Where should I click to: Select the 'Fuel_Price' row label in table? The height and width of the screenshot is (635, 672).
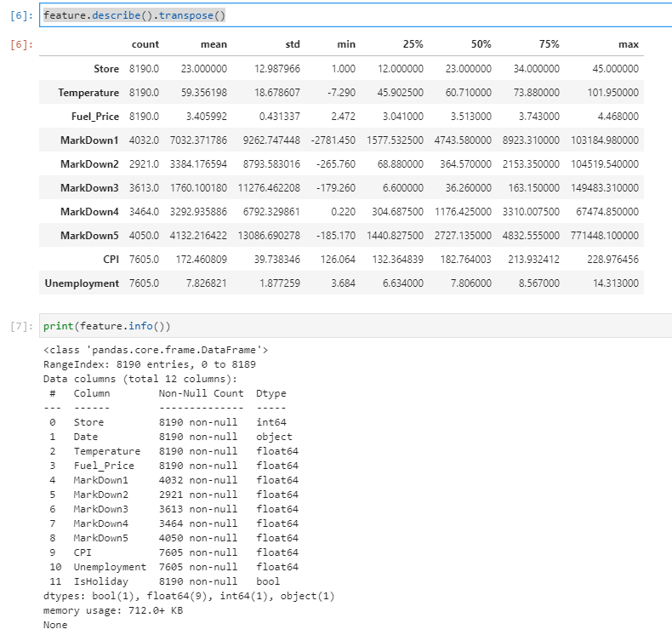point(95,117)
